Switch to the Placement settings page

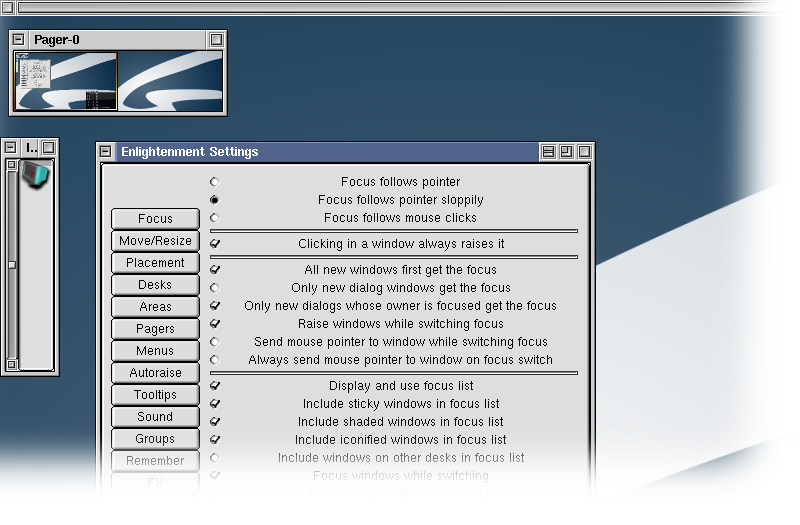point(155,262)
